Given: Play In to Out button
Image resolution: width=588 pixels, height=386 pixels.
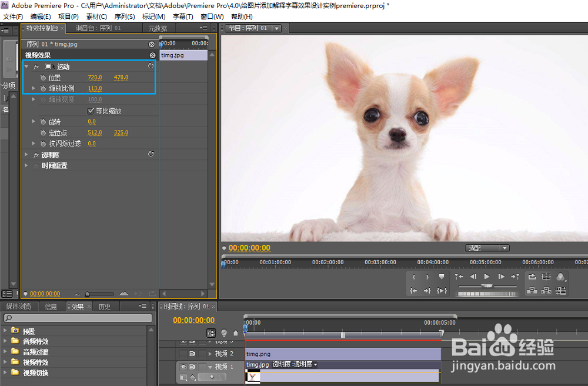Looking at the screenshot, I should coord(442,290).
